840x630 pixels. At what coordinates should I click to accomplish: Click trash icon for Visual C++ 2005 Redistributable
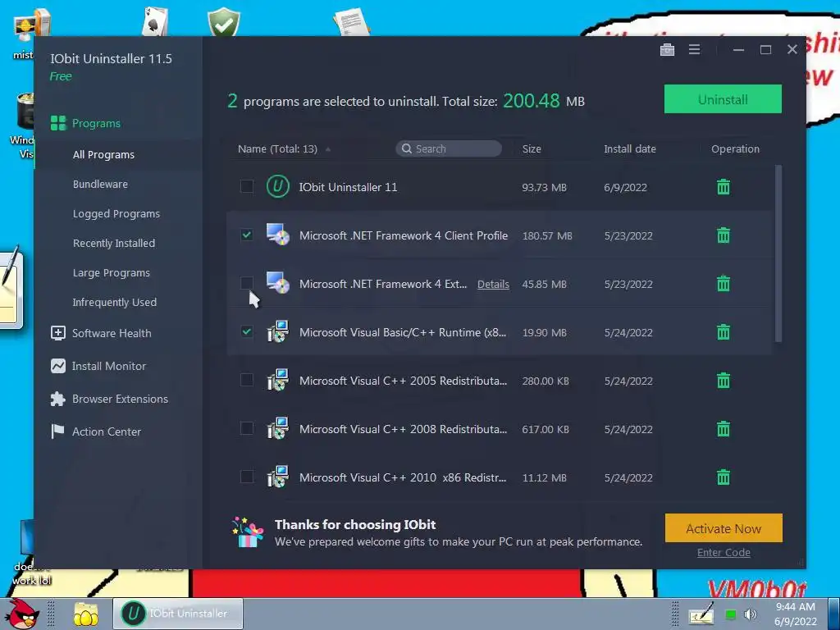(x=724, y=381)
